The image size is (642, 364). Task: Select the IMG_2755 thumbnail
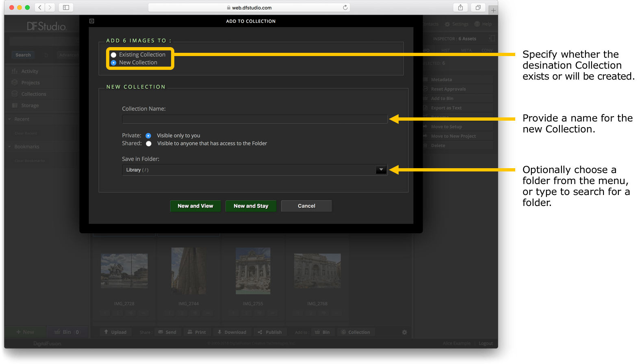tap(253, 271)
